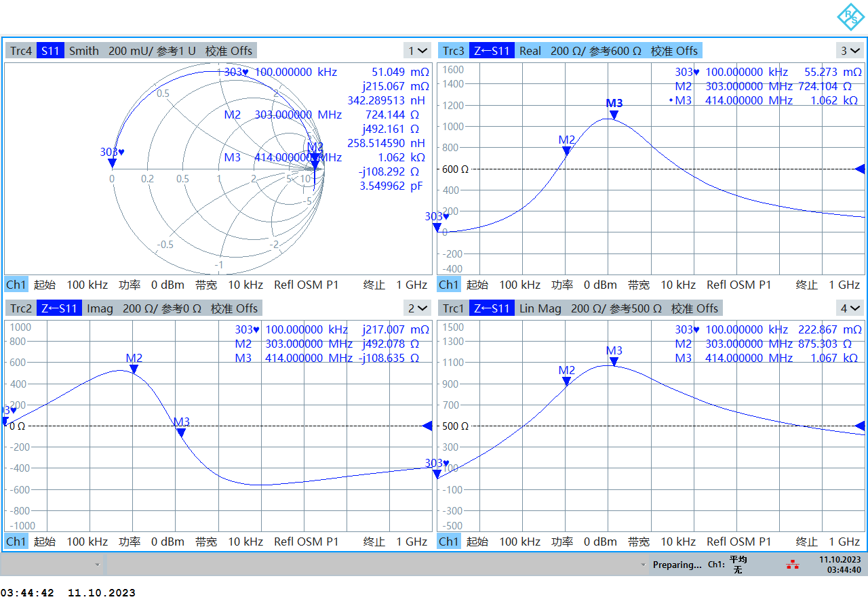
Task: Expand the diagram 4 dropdown
Action: point(850,308)
